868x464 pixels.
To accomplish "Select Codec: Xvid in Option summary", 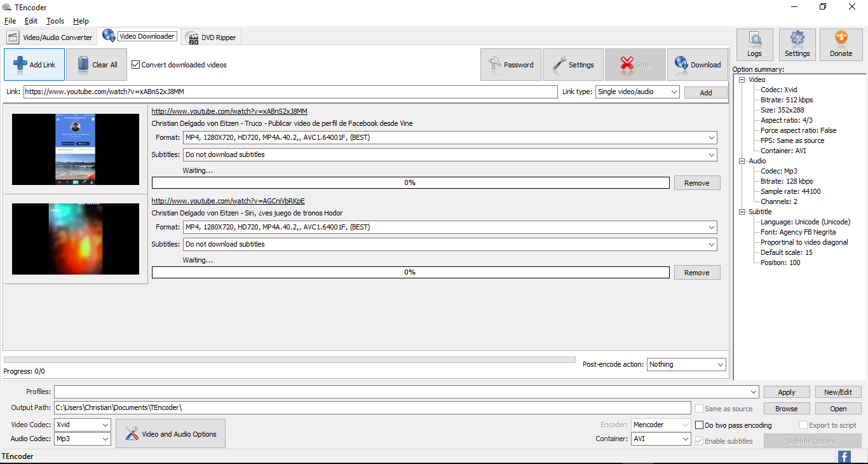I will coord(778,90).
